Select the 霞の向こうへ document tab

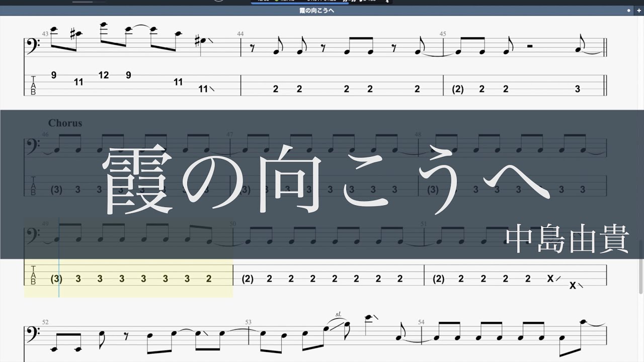coord(316,11)
